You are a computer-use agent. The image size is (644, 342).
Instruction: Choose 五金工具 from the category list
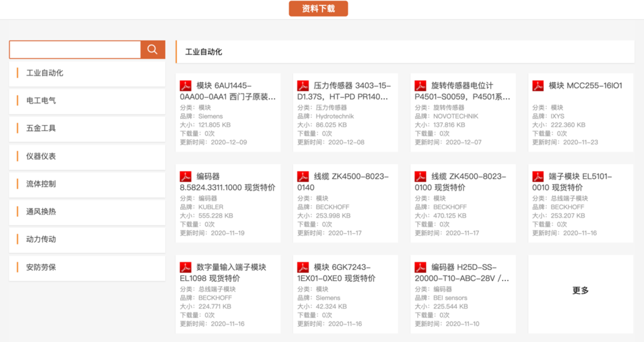[41, 128]
